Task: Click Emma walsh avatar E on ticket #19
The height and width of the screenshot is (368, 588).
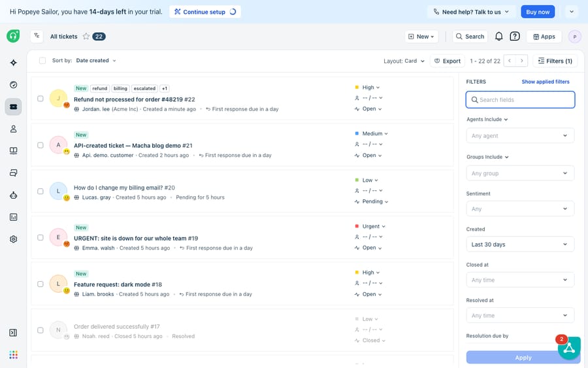Action: coord(59,237)
